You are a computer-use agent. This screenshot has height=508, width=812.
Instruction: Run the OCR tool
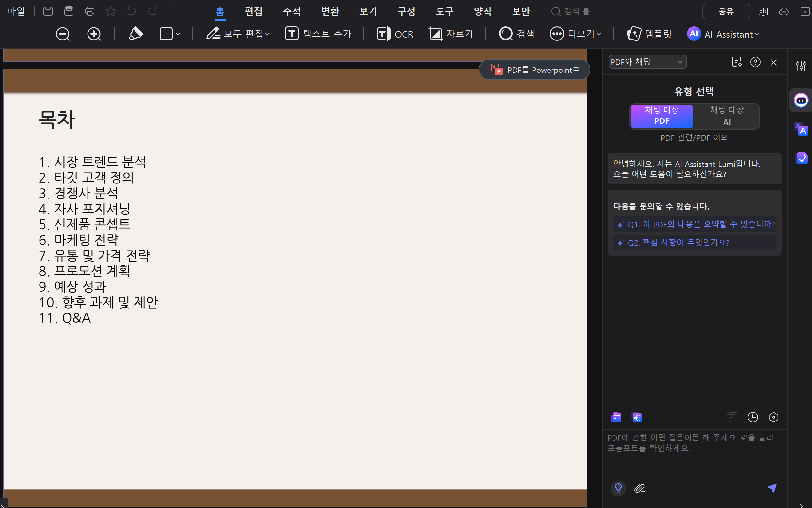[395, 34]
